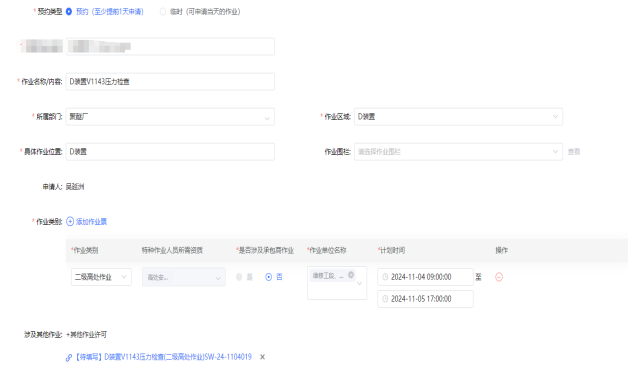Select the 预约 (至少提前1天申请) radio option

[69, 12]
